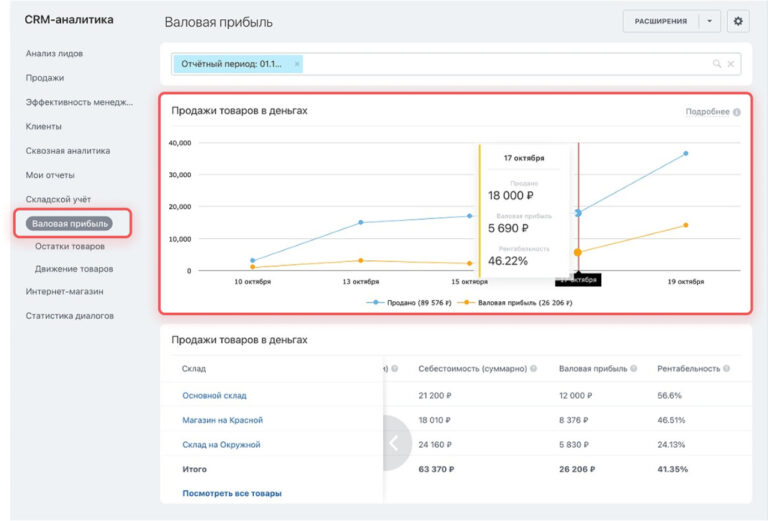Open the Склад на Окружной link
Viewport: 768px width, 521px height.
[221, 445]
